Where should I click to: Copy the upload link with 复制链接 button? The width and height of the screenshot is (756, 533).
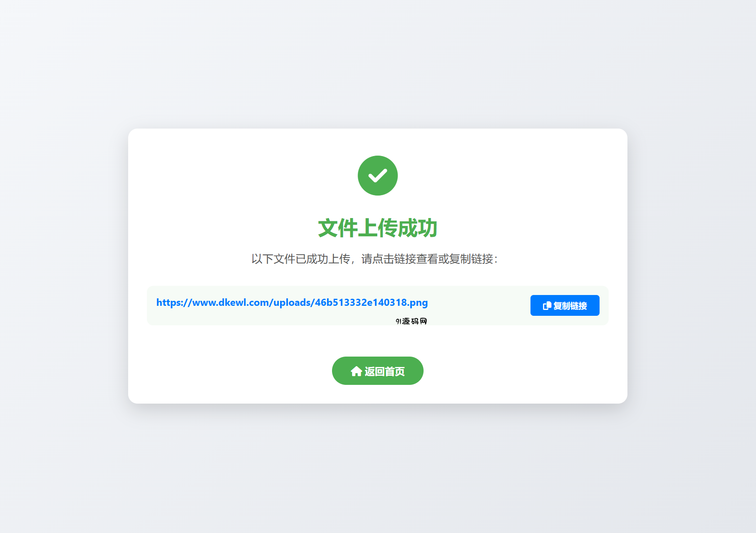click(x=565, y=305)
